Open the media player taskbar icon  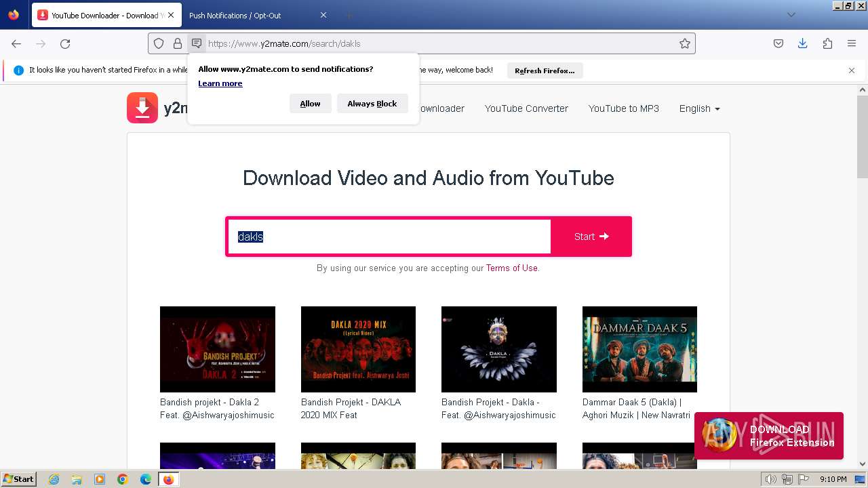pos(100,479)
